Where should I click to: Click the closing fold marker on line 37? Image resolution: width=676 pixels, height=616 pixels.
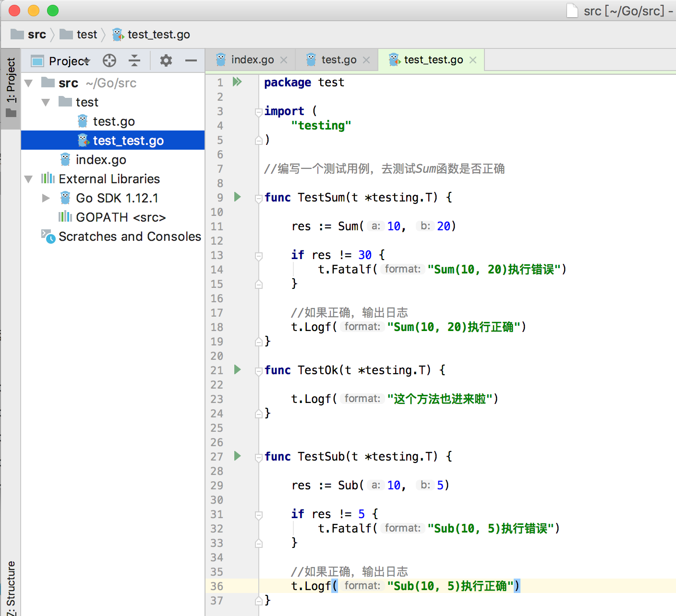pos(259,601)
